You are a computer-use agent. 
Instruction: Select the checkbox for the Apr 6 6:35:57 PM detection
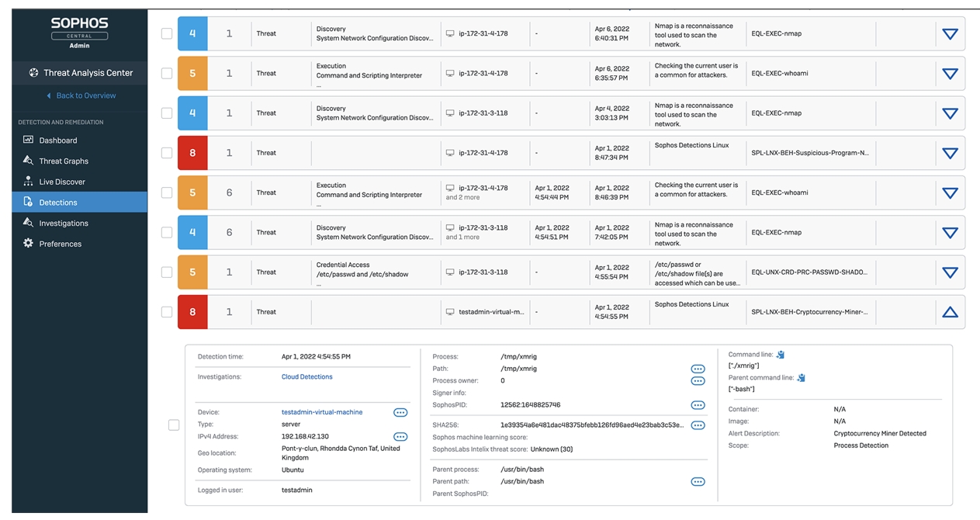tap(167, 73)
